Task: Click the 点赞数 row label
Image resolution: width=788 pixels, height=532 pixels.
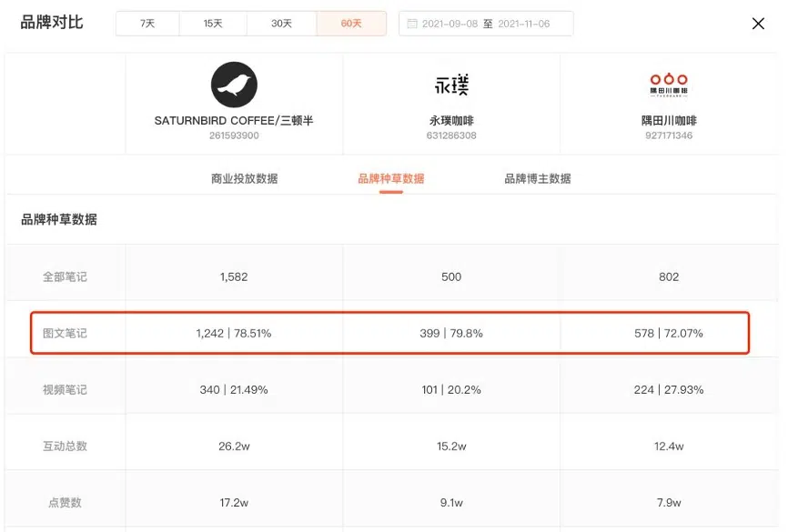Action: (65, 502)
